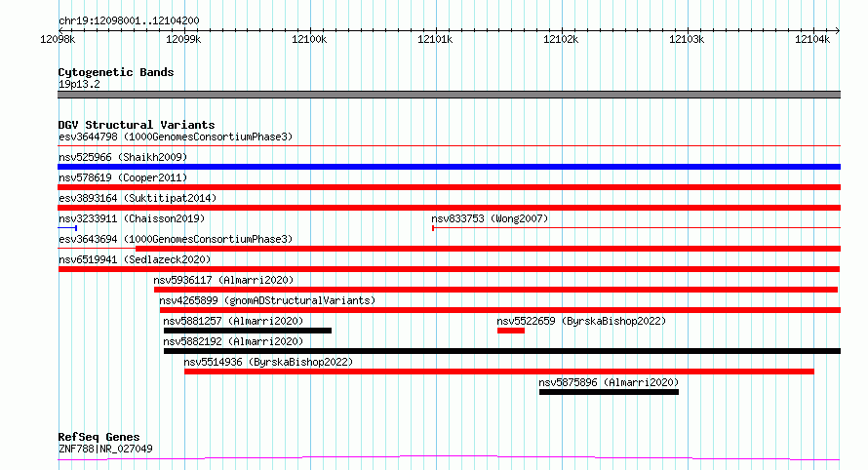868x470 pixels.
Task: Click the nsv5882192 (Almarri2020) label
Action: coord(233,341)
